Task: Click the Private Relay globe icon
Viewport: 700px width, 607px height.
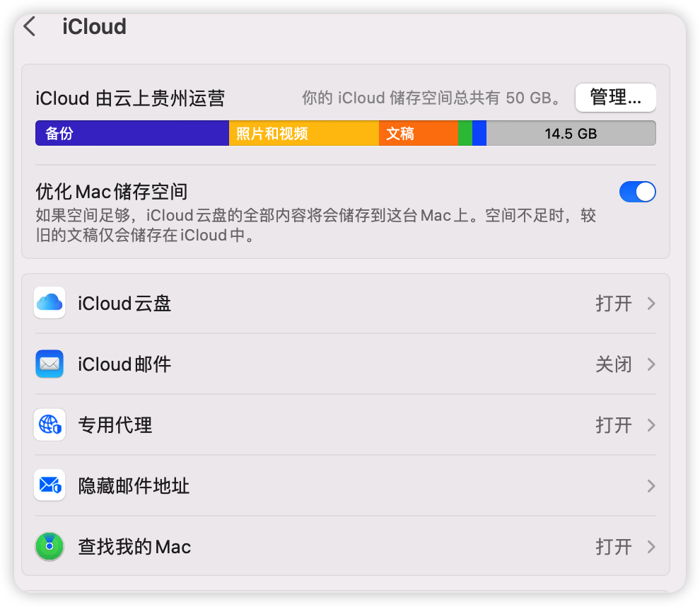Action: (x=49, y=424)
